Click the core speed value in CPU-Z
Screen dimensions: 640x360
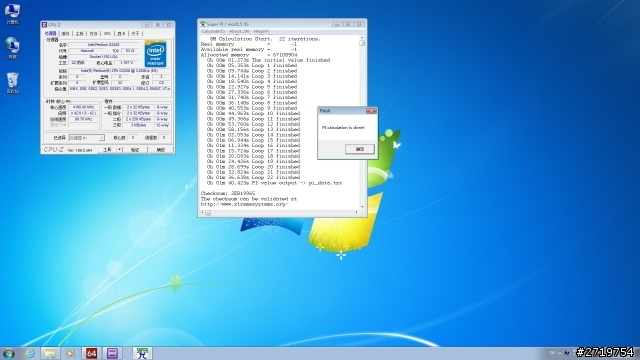(x=83, y=107)
